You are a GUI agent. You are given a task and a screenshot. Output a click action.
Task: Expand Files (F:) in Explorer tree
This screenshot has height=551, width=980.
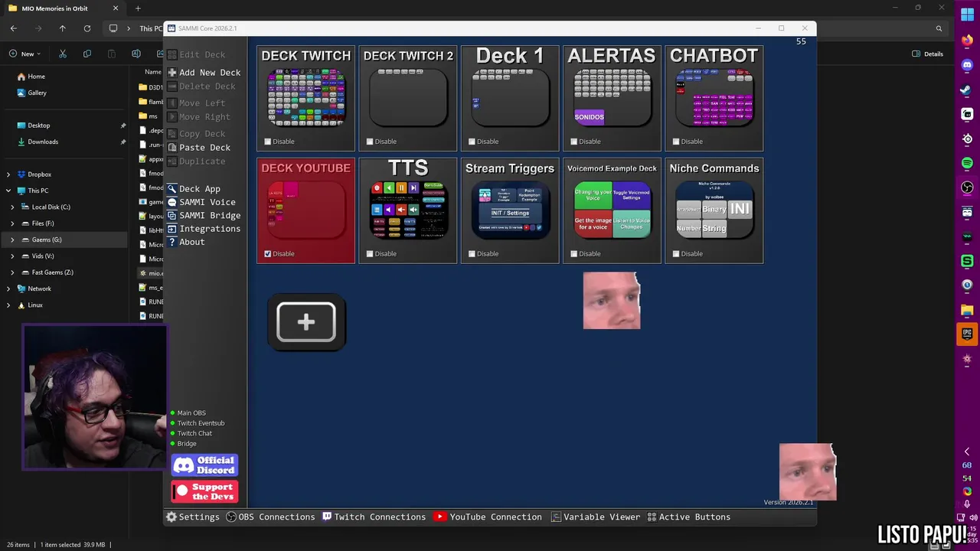pyautogui.click(x=11, y=223)
